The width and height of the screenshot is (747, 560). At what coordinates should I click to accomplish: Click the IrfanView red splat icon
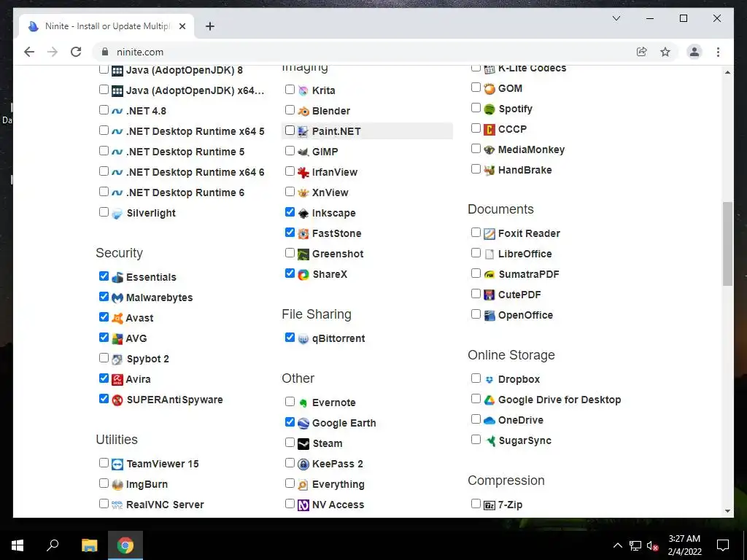(x=303, y=172)
